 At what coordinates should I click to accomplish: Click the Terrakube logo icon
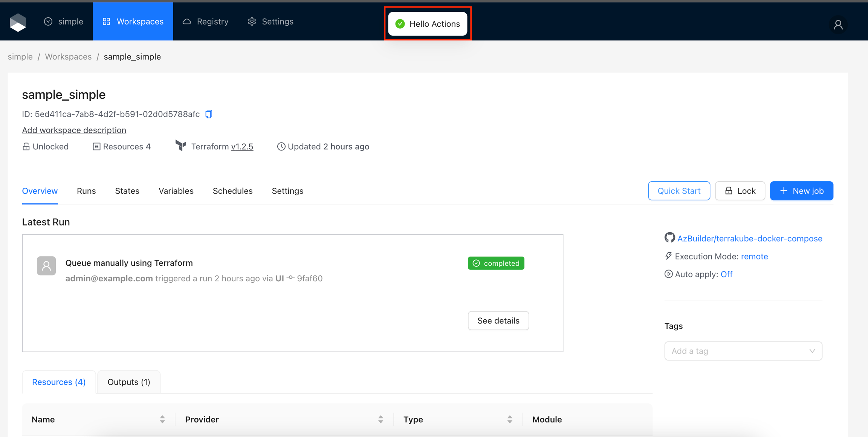pyautogui.click(x=18, y=22)
